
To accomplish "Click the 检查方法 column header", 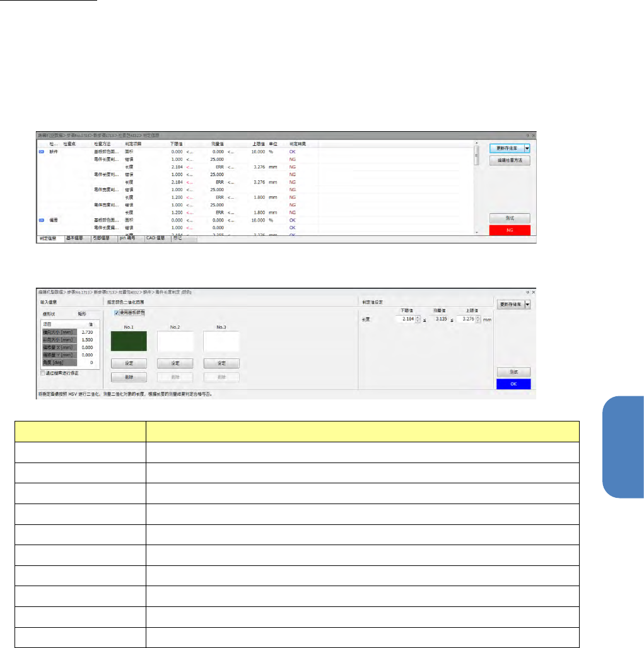I will pos(102,144).
